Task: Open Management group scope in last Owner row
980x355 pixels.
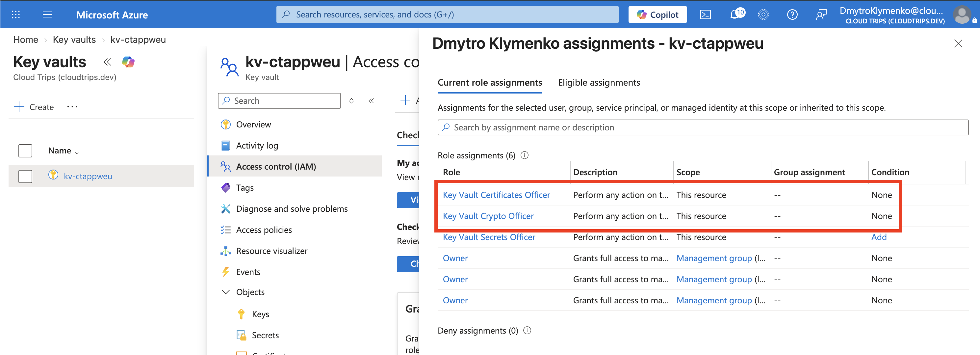Action: [x=714, y=301]
